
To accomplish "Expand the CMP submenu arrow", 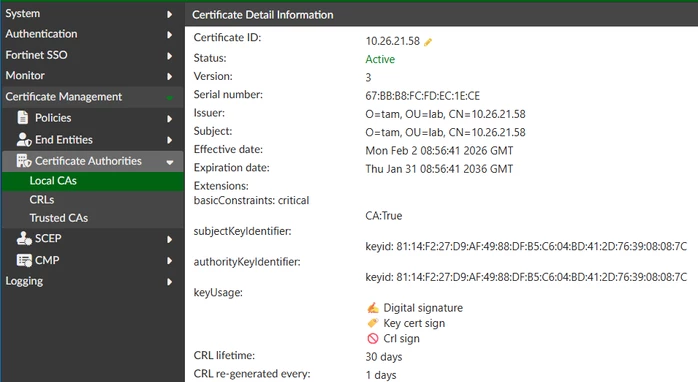I will point(169,261).
